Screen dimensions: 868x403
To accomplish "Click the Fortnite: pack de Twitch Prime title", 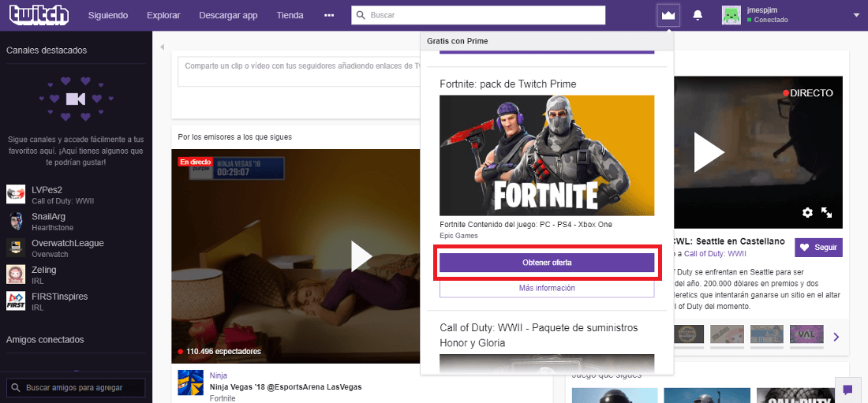I will pos(508,84).
